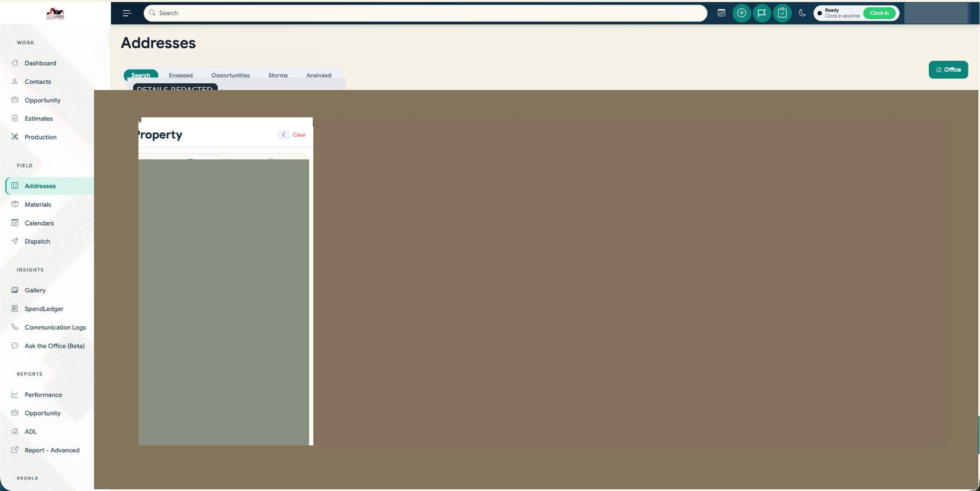Open Dispatch via its paper plane icon
This screenshot has width=980, height=491.
point(15,241)
